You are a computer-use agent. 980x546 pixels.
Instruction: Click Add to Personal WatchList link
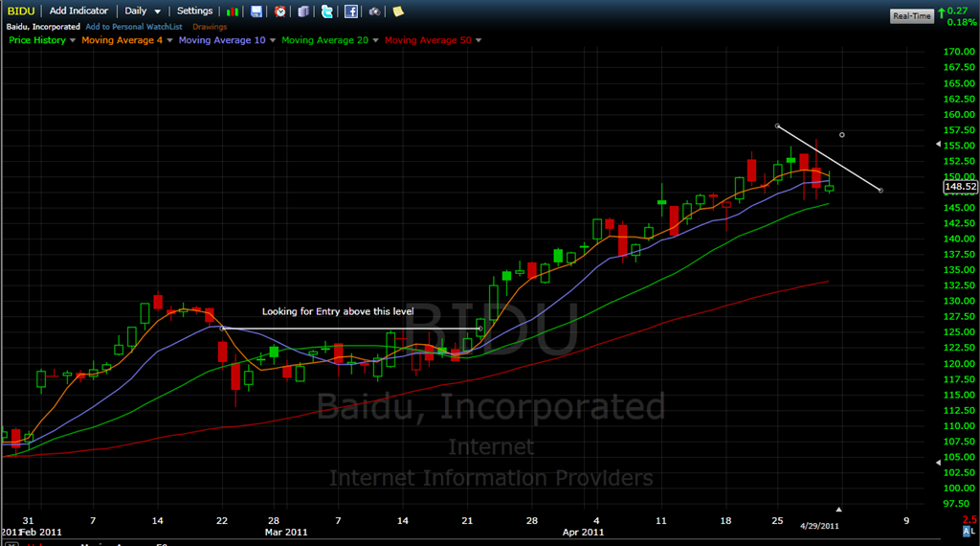pos(134,26)
